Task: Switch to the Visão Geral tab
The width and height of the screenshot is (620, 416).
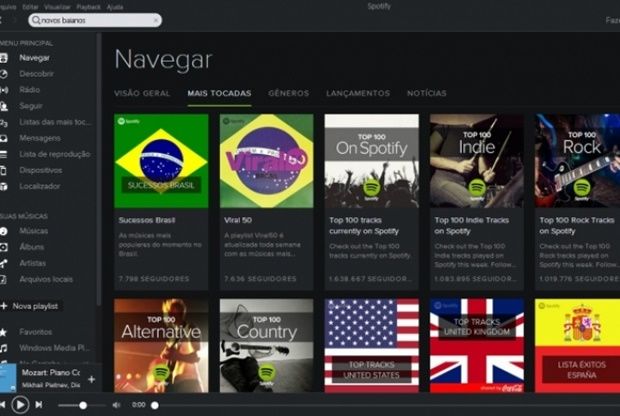Action: tap(142, 93)
